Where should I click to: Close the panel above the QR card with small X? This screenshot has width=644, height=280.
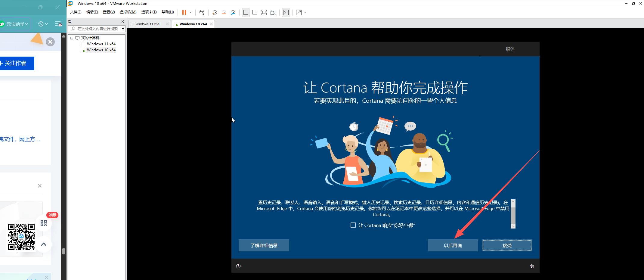click(x=40, y=186)
